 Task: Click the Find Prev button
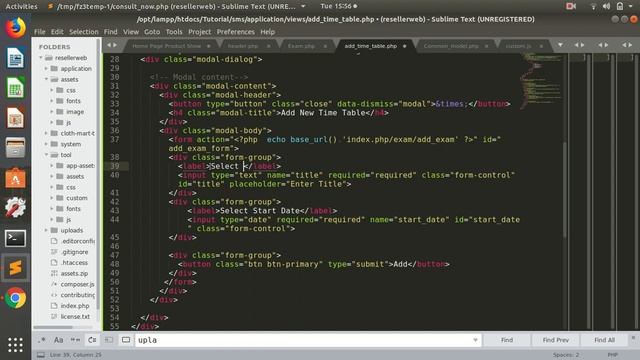pos(556,340)
